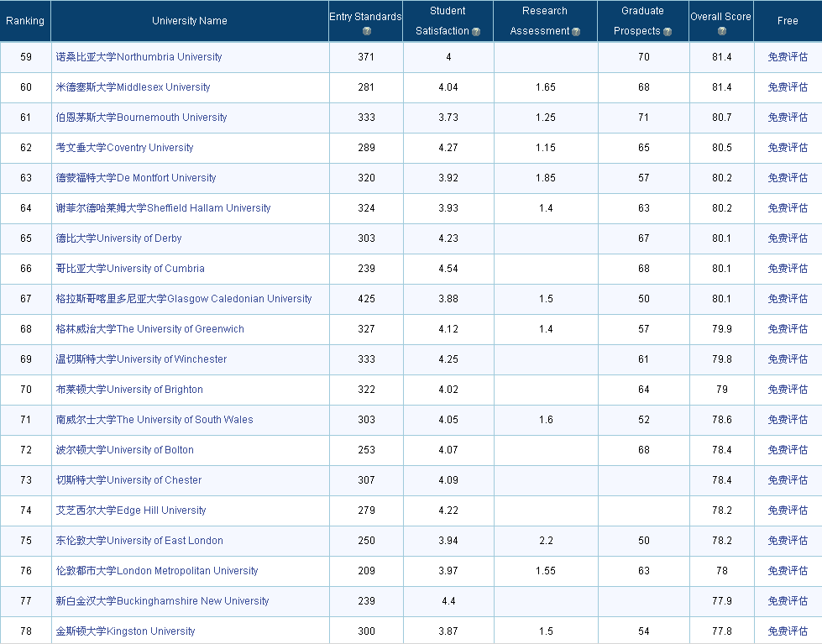Open the Coventry University link
The image size is (822, 644).
125,148
